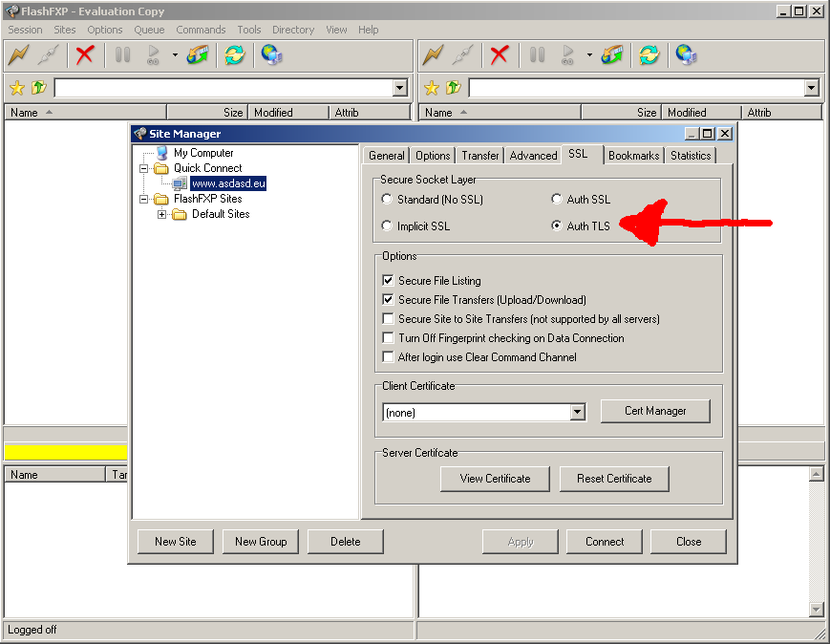Screen dimensions: 830x644
Task: Open the Client Certificate dropdown
Action: tap(578, 412)
